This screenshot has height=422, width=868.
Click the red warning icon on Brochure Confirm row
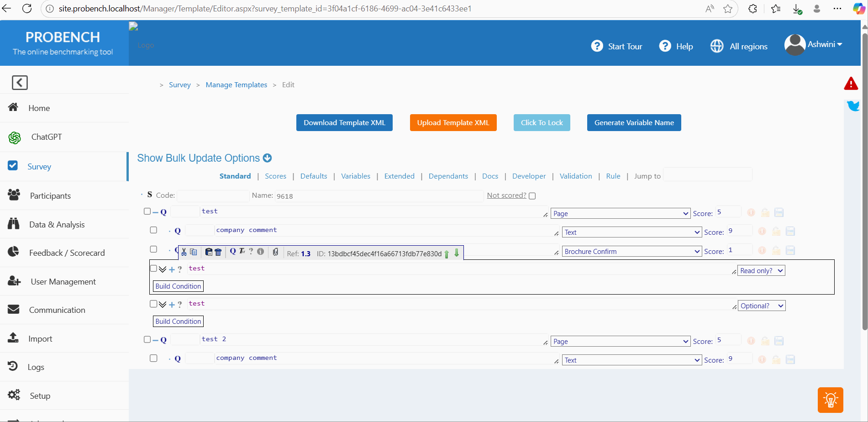pos(762,250)
